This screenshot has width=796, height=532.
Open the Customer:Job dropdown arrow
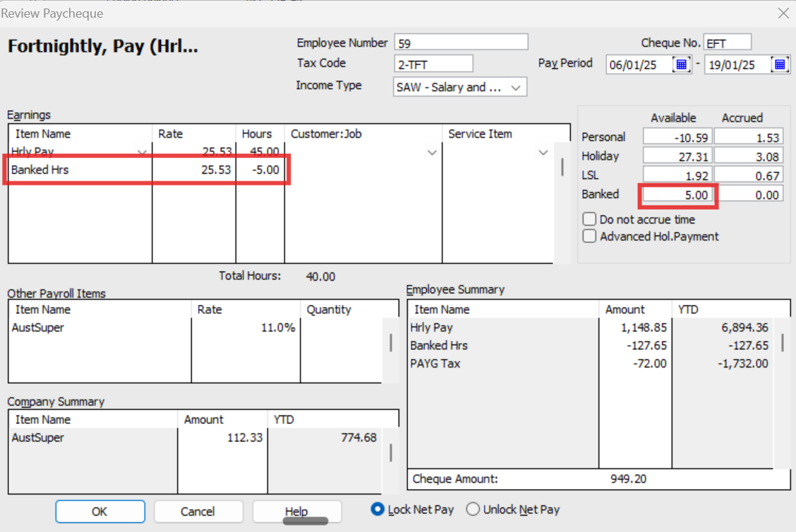point(432,152)
